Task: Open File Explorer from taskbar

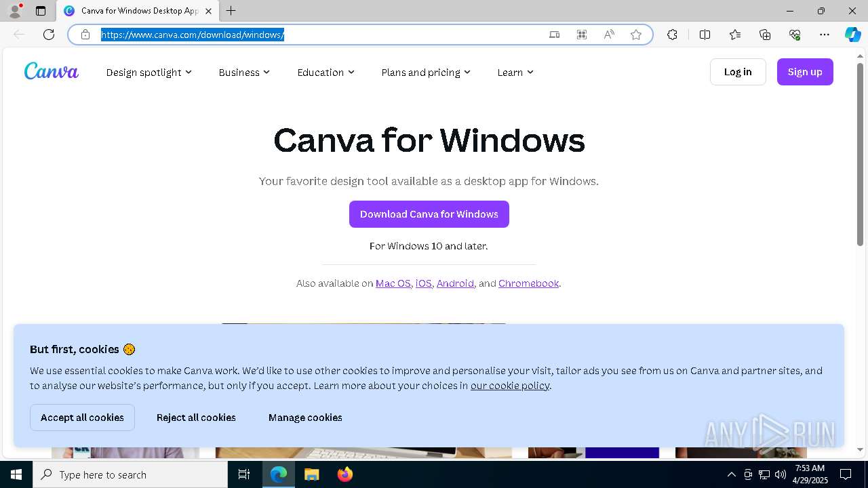Action: point(311,474)
